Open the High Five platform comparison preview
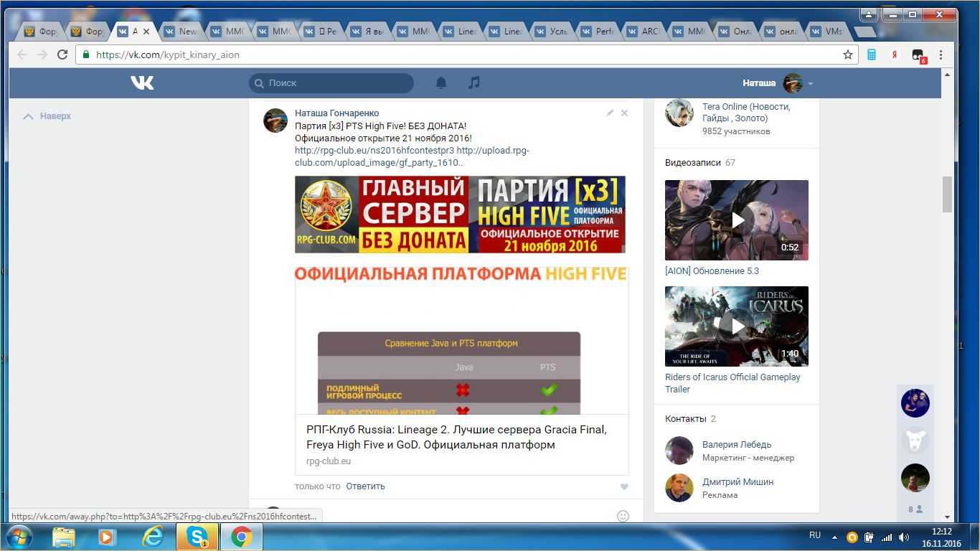Image resolution: width=980 pixels, height=551 pixels. [462, 341]
